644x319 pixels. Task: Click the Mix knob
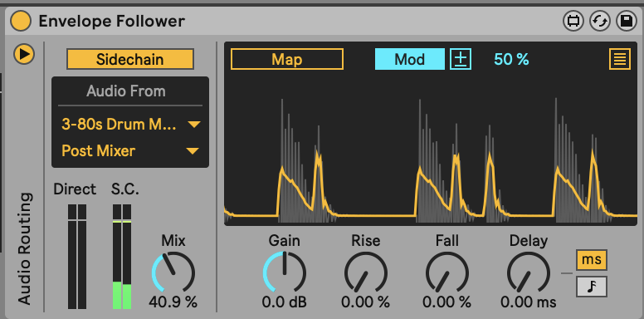click(173, 272)
